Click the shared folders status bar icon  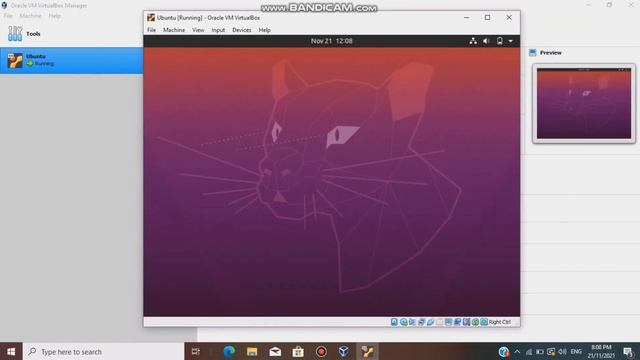(x=439, y=322)
